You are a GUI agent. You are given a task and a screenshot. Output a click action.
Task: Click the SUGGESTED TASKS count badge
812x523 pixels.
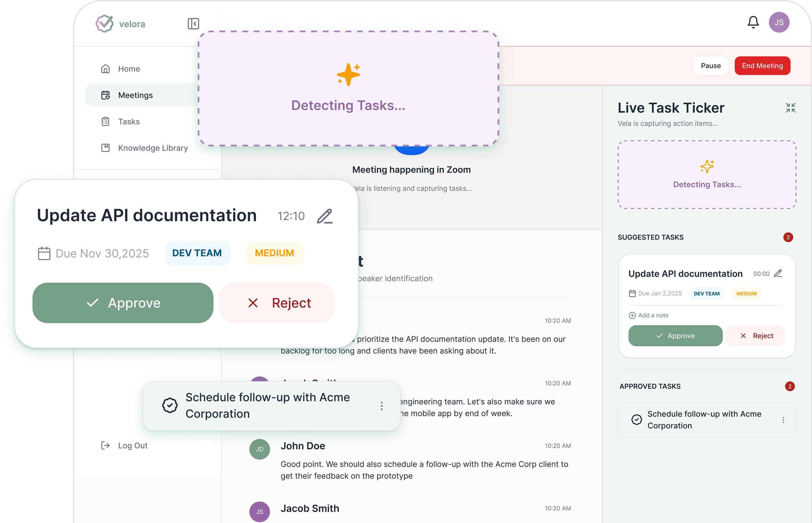788,237
